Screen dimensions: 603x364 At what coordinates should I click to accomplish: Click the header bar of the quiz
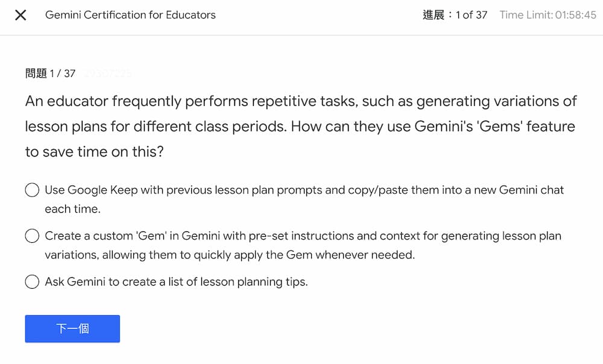click(301, 15)
